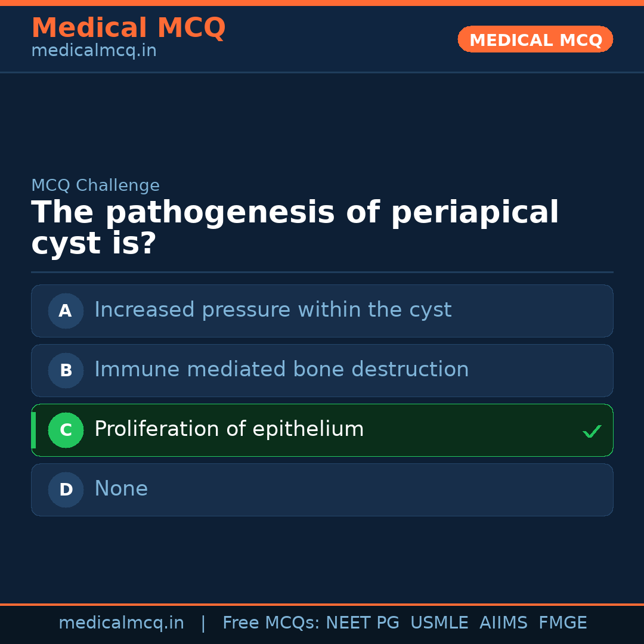Open medicalmcq.in link under header title
The width and height of the screenshot is (644, 644).
[x=94, y=51]
